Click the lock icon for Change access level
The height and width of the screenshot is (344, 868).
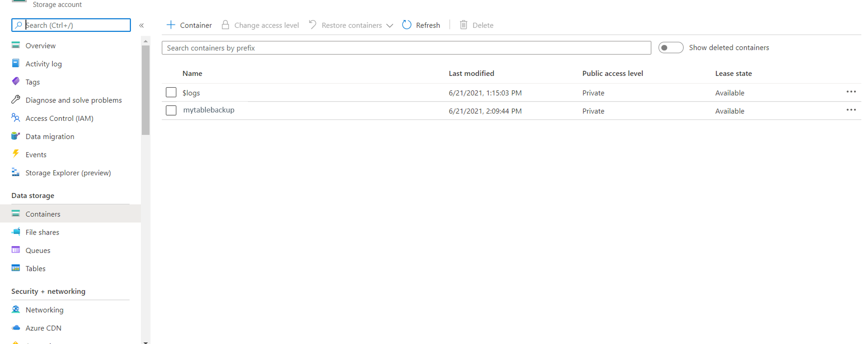225,24
